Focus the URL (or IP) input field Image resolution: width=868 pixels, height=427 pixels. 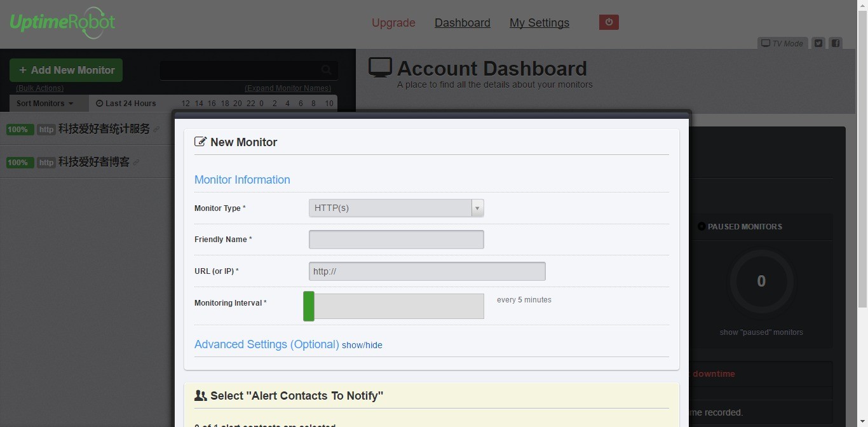[427, 271]
